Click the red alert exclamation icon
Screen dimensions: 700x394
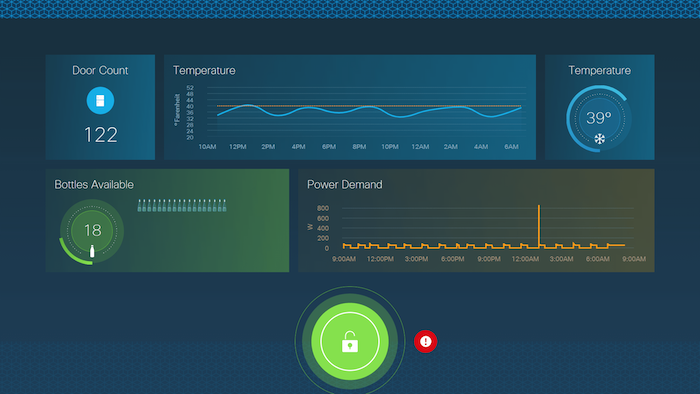pyautogui.click(x=425, y=341)
